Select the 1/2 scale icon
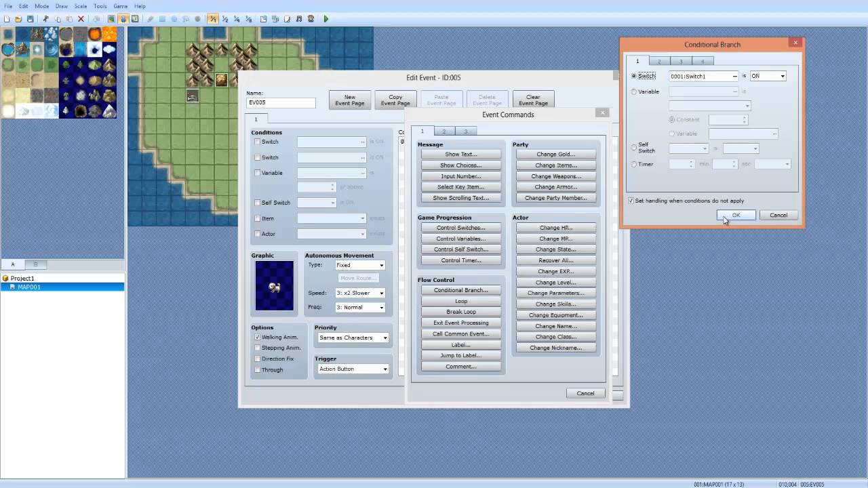Viewport: 868px width, 488px height. [225, 19]
